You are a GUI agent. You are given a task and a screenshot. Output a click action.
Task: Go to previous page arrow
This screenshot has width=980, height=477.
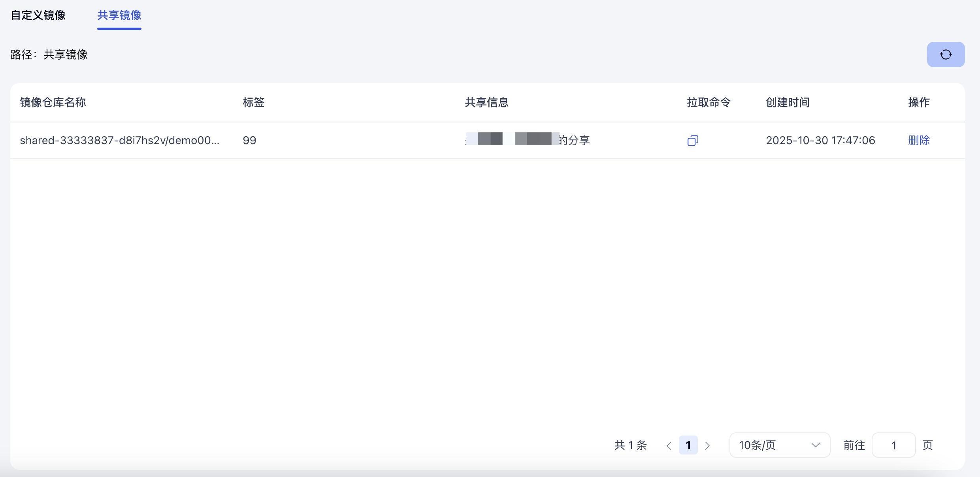(x=669, y=446)
